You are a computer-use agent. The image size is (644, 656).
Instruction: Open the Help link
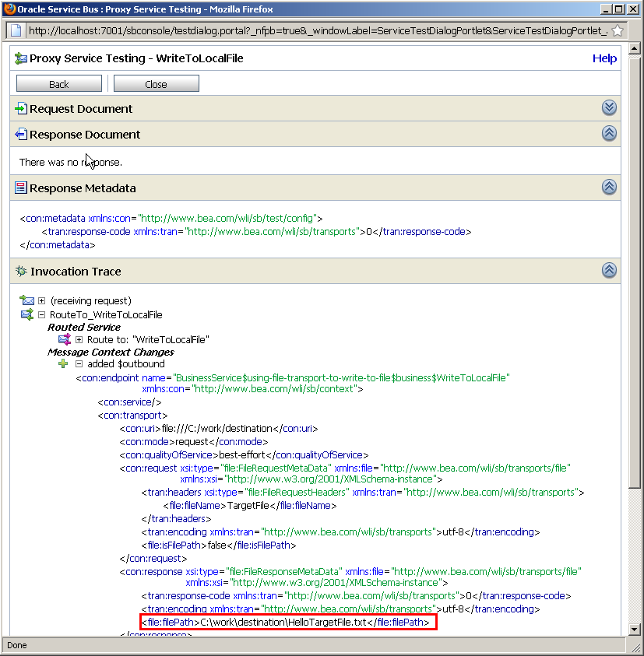tap(604, 58)
